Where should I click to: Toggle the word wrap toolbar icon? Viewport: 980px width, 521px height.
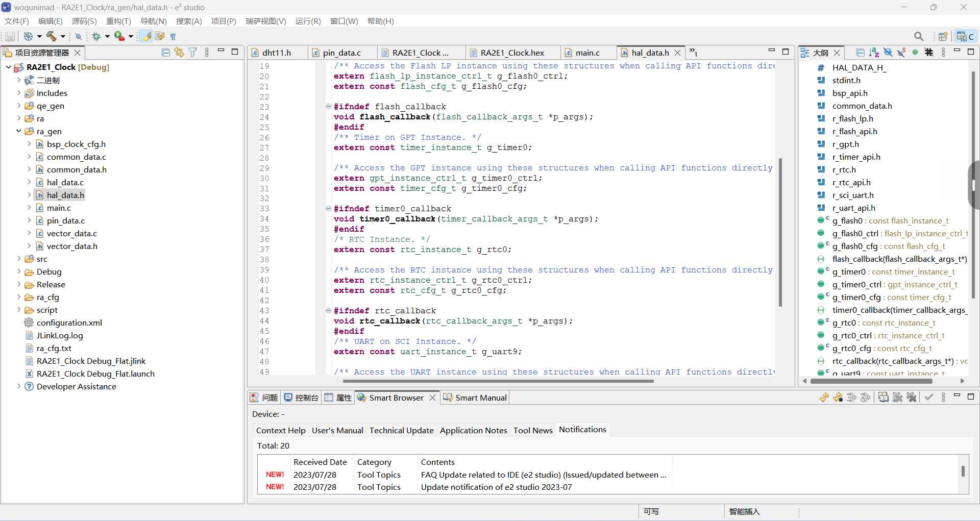click(160, 36)
